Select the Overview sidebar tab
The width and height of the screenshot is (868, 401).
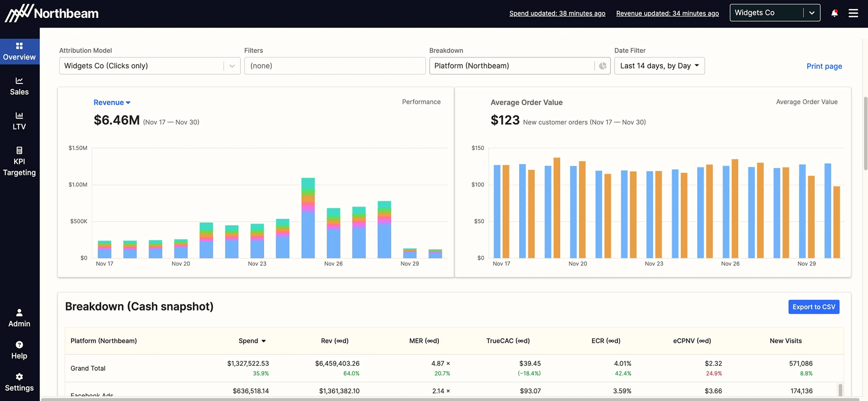coord(20,51)
